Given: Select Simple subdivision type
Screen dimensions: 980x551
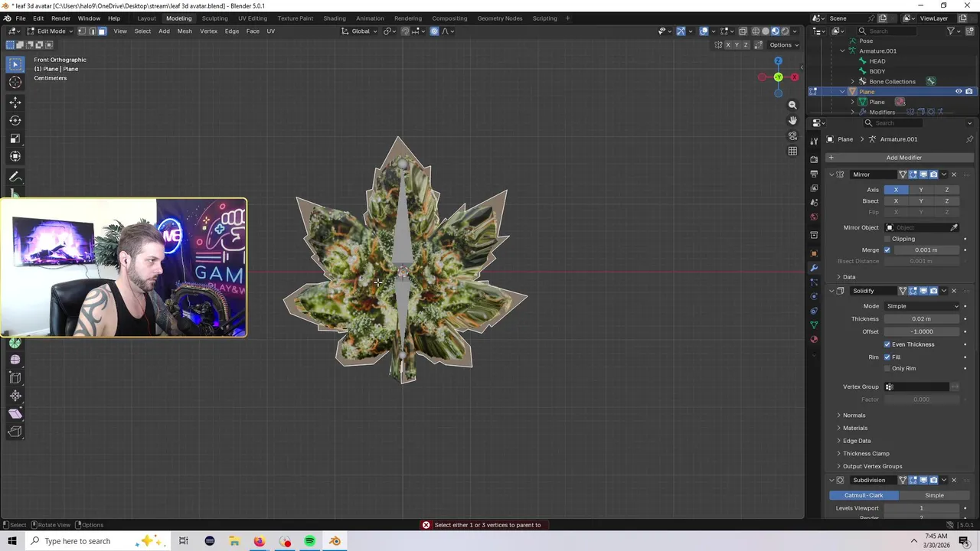Looking at the screenshot, I should click(934, 496).
